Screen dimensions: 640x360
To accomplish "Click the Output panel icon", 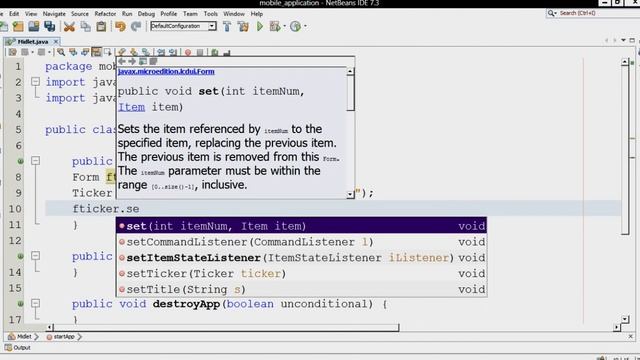I will pos(8,348).
